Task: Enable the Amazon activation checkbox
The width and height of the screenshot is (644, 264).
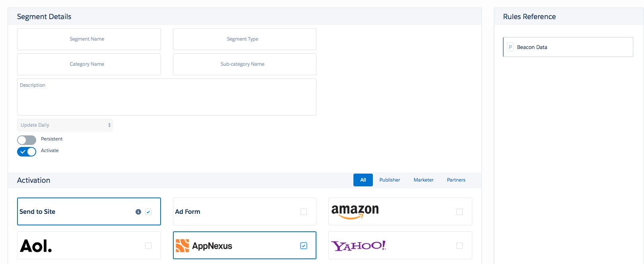Action: [x=460, y=212]
